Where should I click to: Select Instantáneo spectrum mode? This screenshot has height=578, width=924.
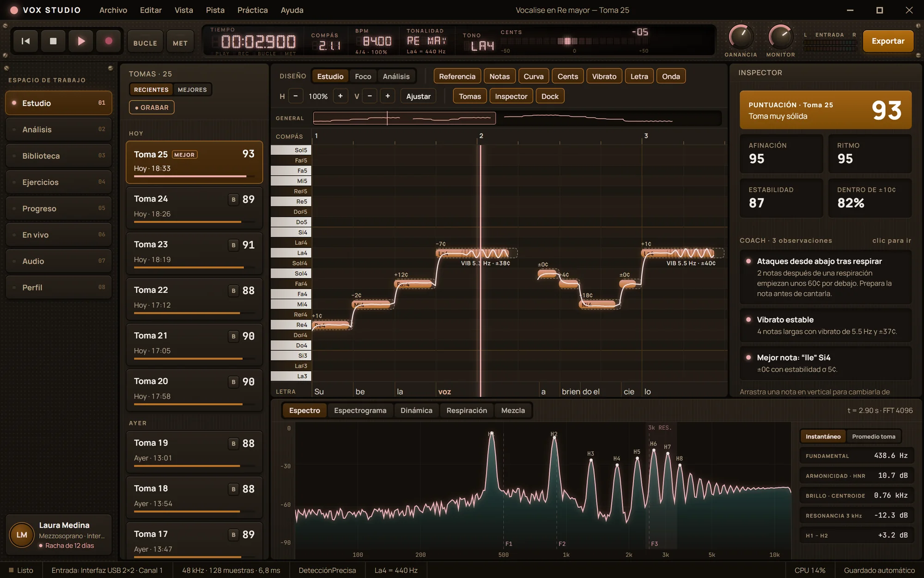(x=823, y=437)
